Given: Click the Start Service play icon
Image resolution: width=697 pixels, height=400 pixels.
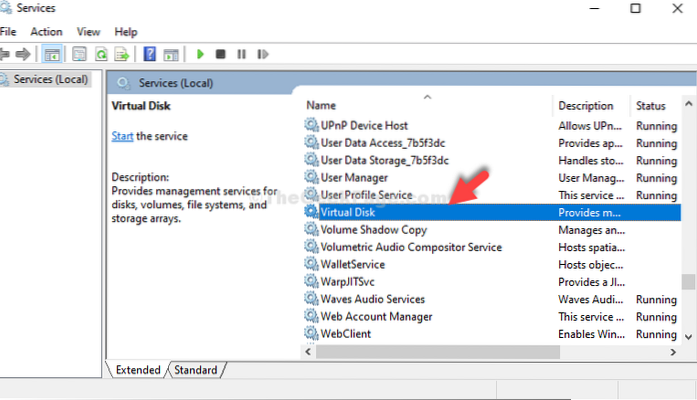Looking at the screenshot, I should 201,54.
